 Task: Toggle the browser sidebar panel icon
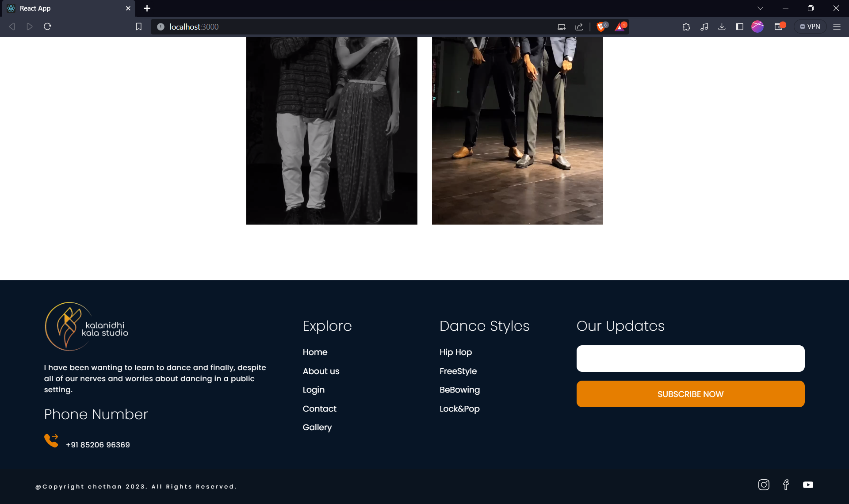pos(739,27)
